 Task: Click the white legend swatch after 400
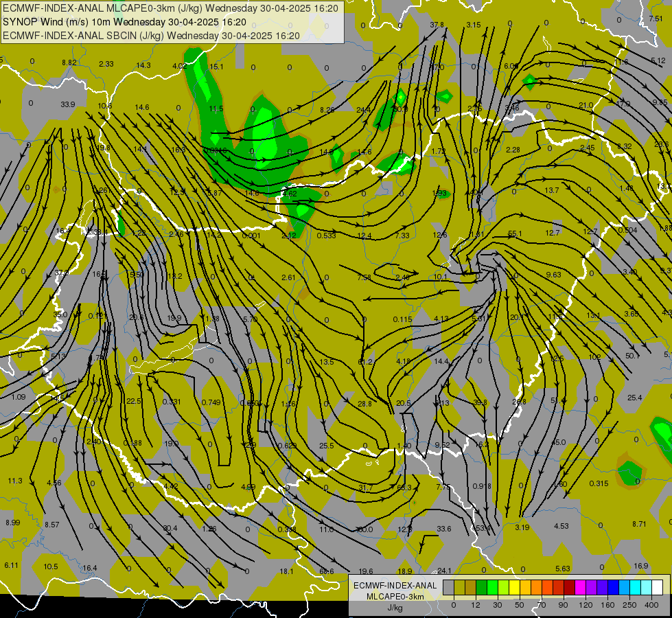coord(658,587)
